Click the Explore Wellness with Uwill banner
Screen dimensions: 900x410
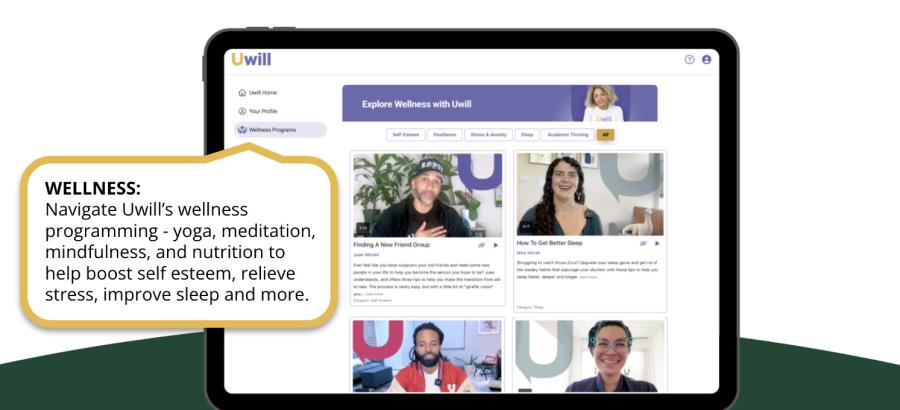click(x=500, y=103)
